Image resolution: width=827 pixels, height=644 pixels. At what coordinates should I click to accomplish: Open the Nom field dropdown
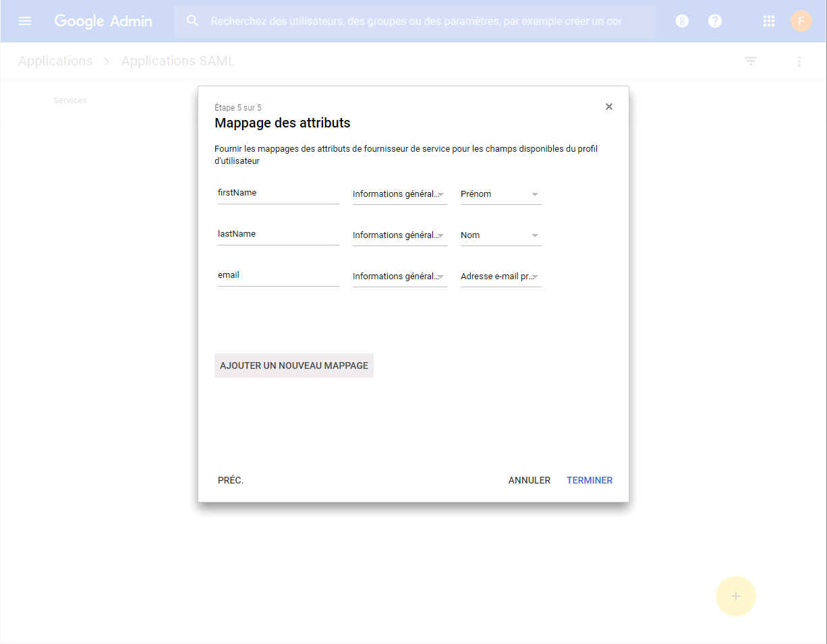[x=501, y=235]
